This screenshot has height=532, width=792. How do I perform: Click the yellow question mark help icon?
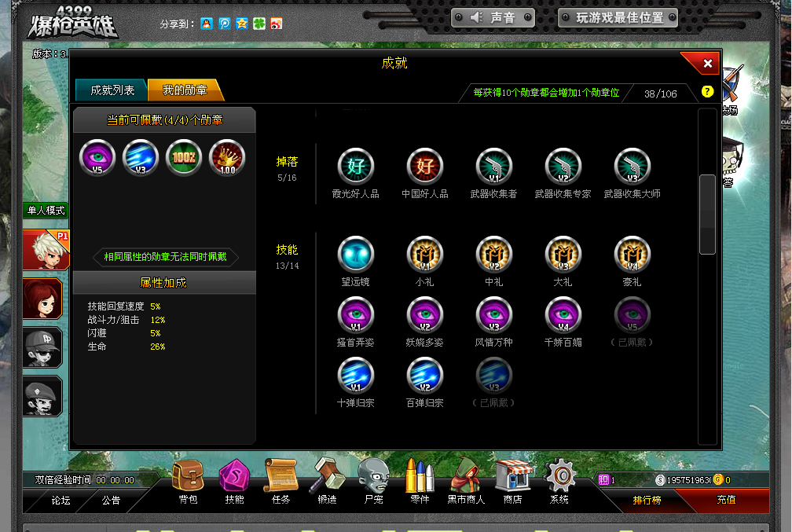coord(707,91)
